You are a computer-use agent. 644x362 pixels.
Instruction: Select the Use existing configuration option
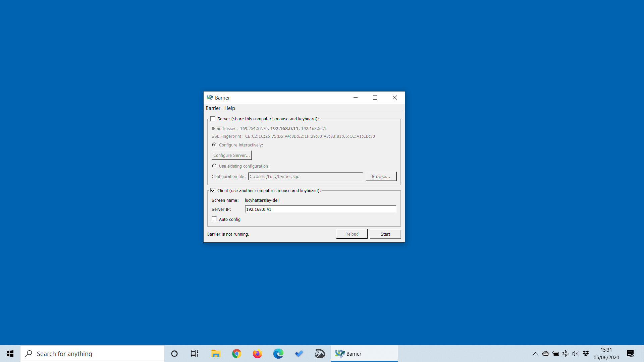tap(214, 166)
